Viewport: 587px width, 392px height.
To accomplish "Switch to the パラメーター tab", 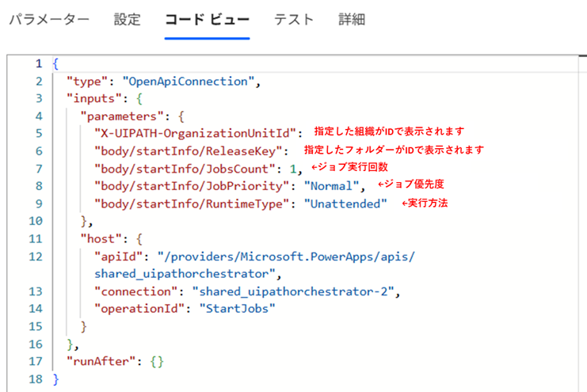I will coord(49,20).
